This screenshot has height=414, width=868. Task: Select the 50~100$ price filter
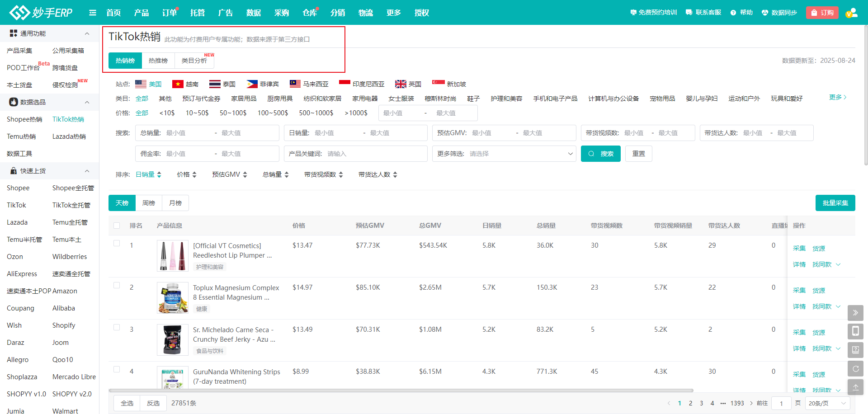pyautogui.click(x=233, y=113)
